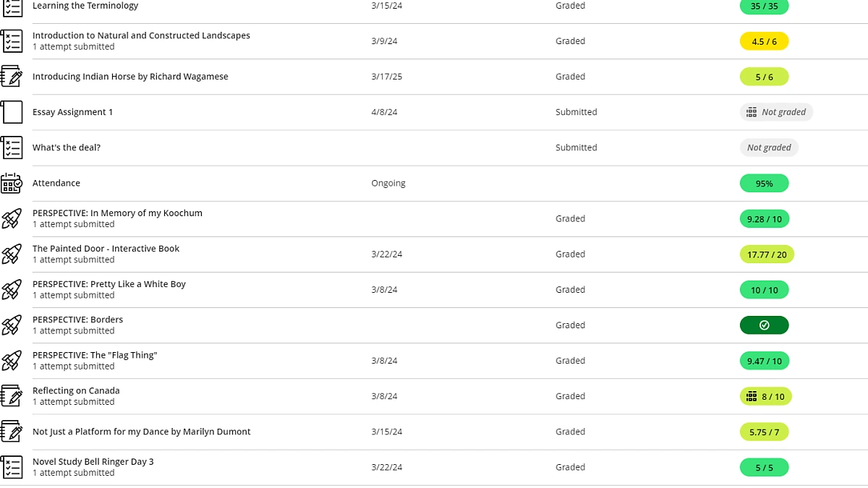This screenshot has height=488, width=868.
Task: Click the quiz icon beside Introduction to Natural Landscapes
Action: click(12, 41)
